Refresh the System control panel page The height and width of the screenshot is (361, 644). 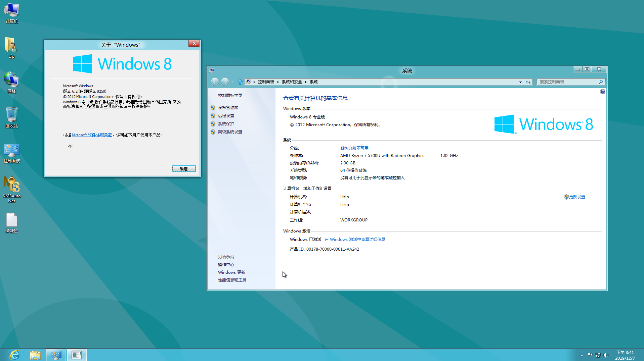coord(528,82)
